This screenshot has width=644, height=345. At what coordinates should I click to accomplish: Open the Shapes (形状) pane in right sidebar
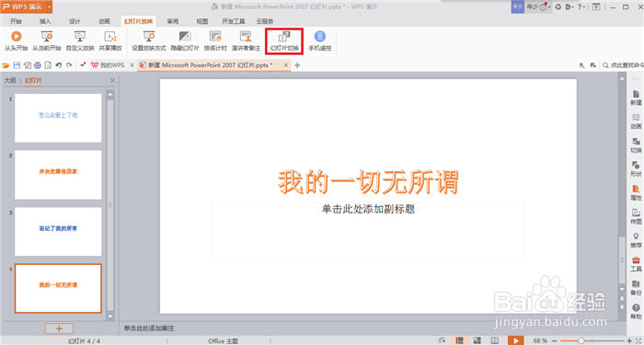[x=636, y=169]
